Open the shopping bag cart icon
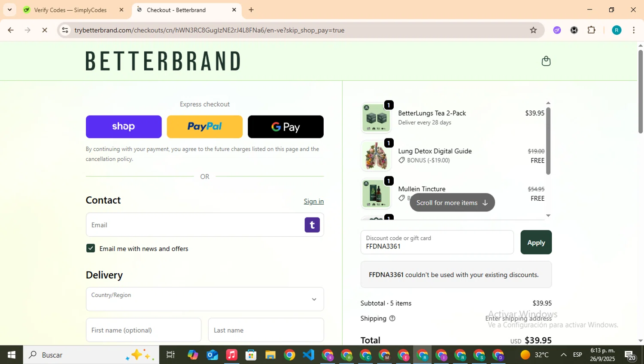Image resolution: width=644 pixels, height=364 pixels. 546,61
